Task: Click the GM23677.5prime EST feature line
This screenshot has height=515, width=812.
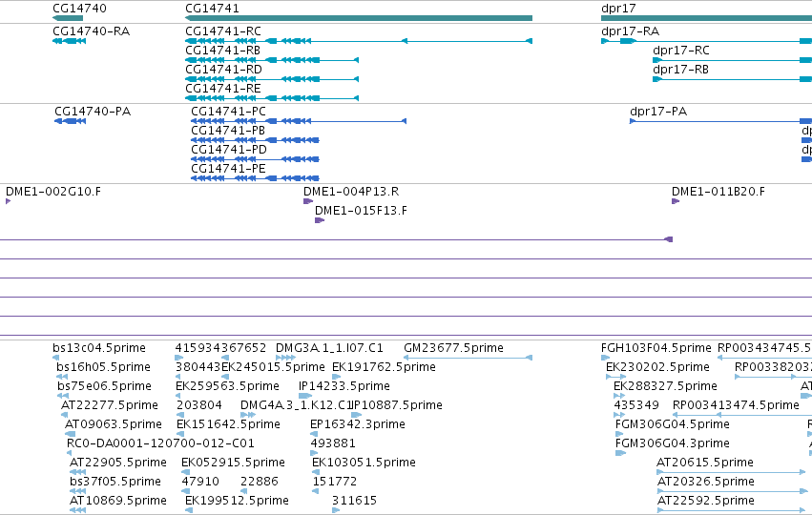Action: tap(468, 358)
